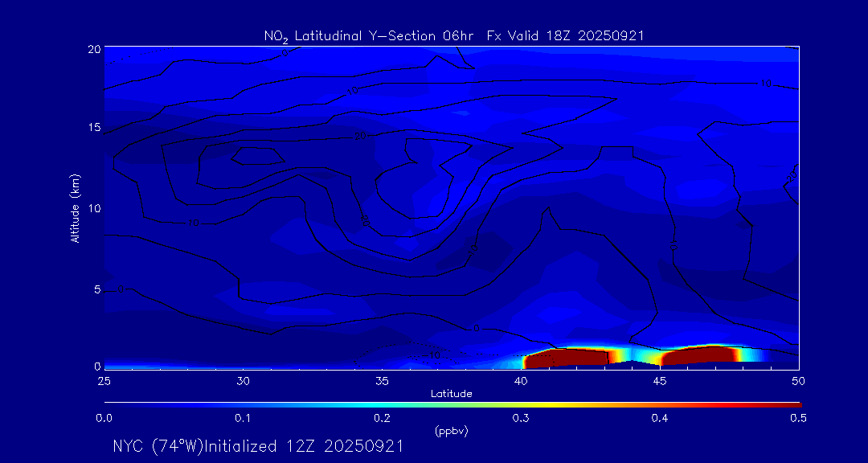Click the "(ppbv)" units label

(452, 432)
